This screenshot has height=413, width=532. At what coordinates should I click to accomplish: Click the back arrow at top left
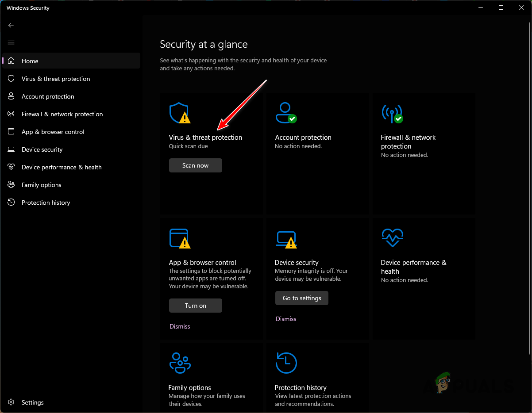coord(11,25)
